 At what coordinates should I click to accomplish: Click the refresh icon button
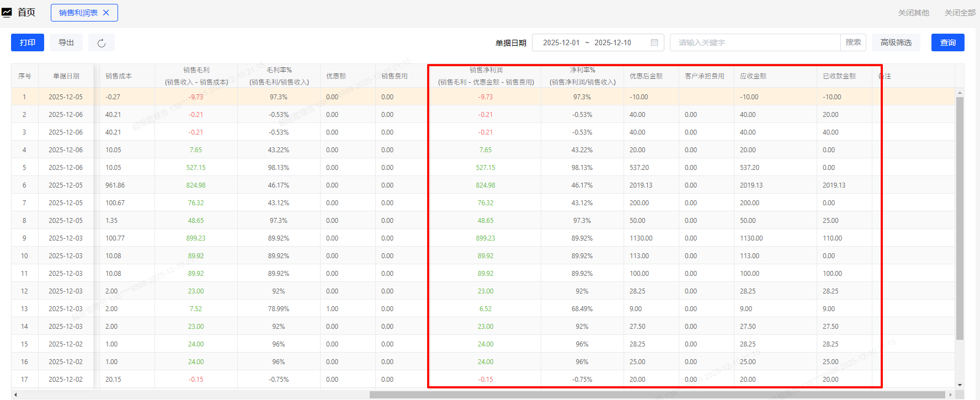(x=102, y=43)
